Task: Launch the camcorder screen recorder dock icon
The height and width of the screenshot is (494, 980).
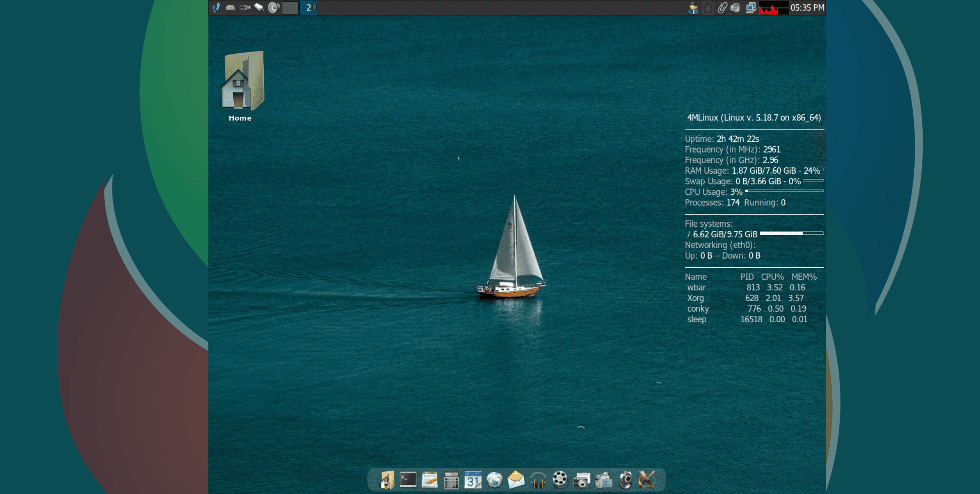Action: pyautogui.click(x=603, y=480)
